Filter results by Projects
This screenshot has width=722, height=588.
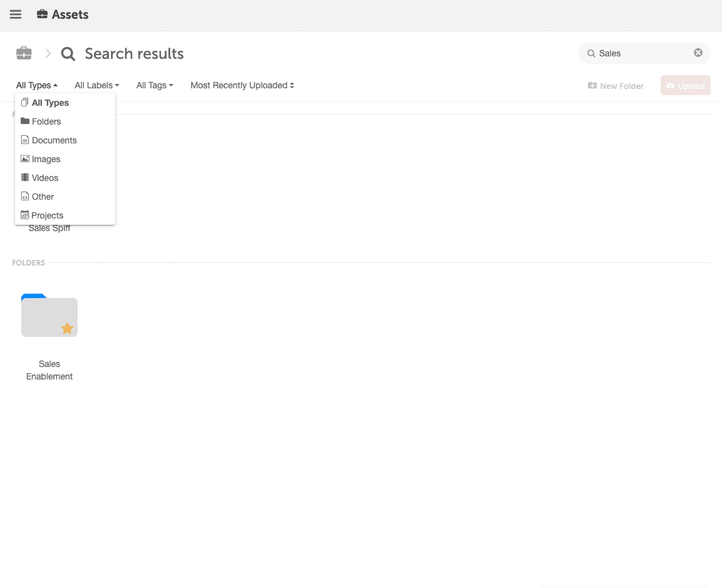click(x=65, y=215)
